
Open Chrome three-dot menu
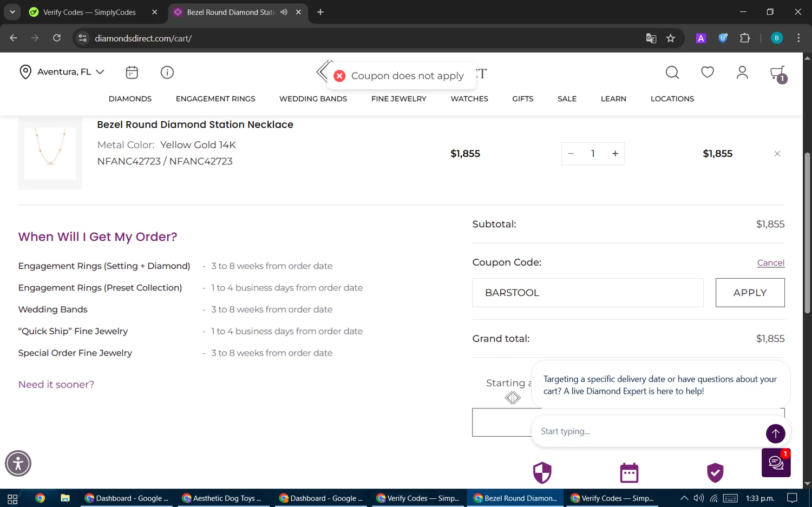point(798,38)
